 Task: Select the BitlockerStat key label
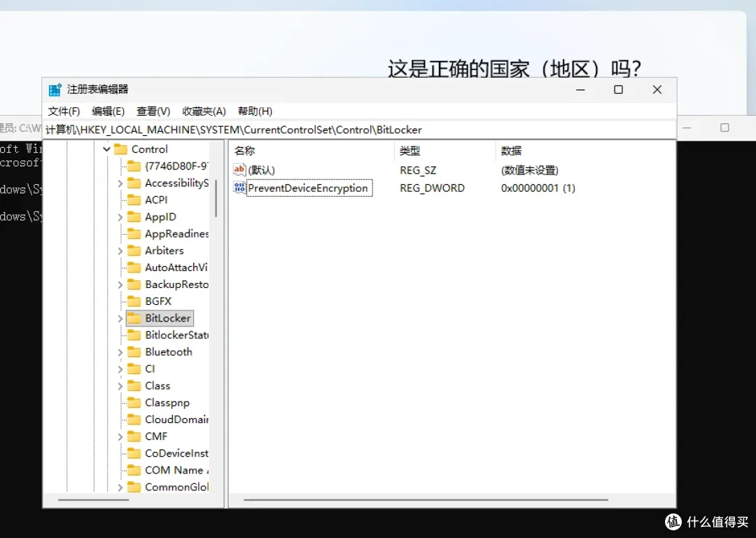[177, 335]
